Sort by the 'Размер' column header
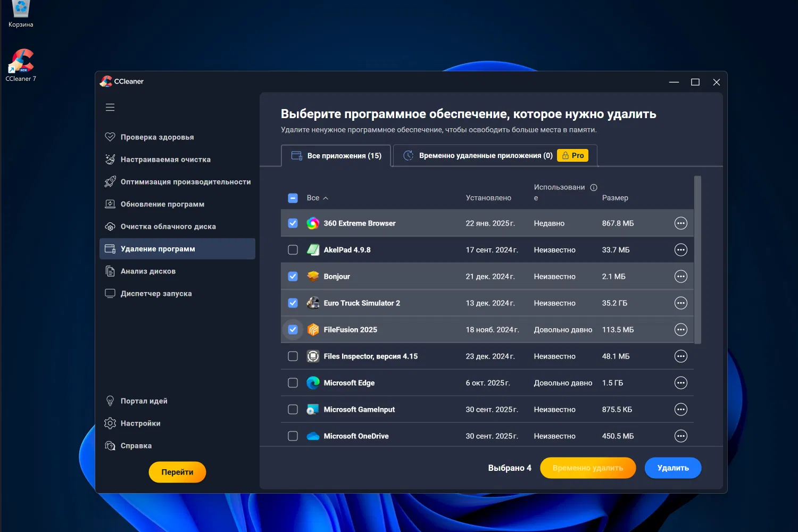The image size is (798, 532). [615, 198]
